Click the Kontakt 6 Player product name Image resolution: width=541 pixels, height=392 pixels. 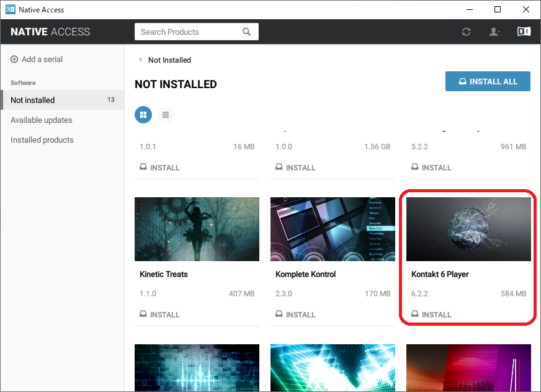click(440, 274)
